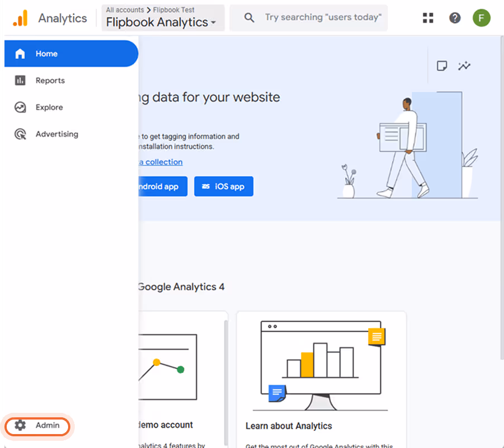Image resolution: width=504 pixels, height=448 pixels.
Task: Click the Advertising cursor icon
Action: tap(20, 134)
